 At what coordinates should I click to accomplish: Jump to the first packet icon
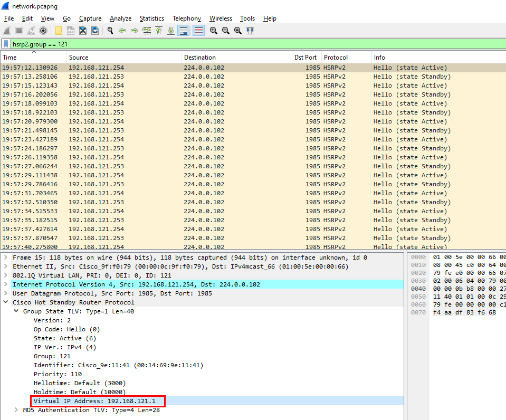159,31
